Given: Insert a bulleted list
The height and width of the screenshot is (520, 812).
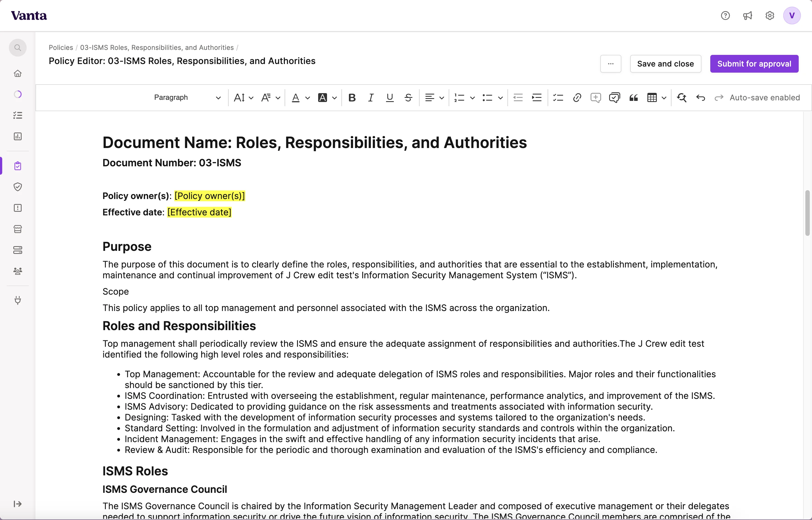Looking at the screenshot, I should tap(487, 98).
